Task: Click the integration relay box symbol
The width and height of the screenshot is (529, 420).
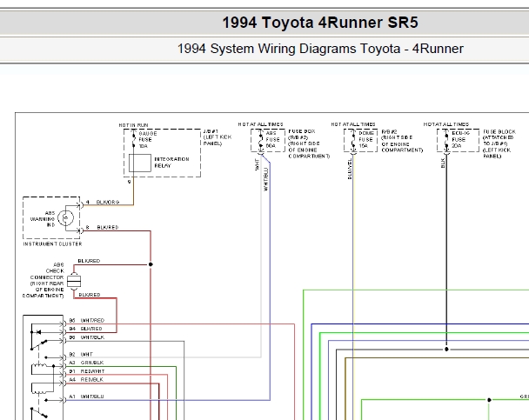Action: point(140,163)
